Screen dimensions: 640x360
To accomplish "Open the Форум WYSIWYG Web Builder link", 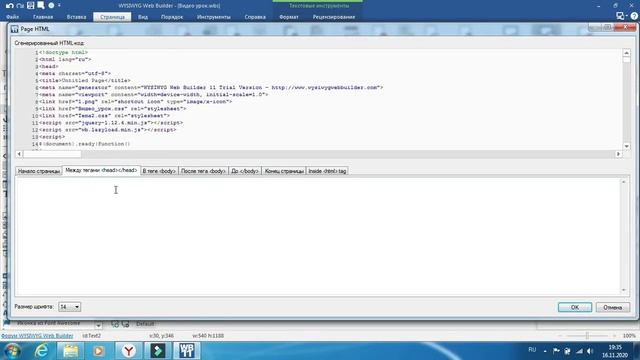I will (37, 336).
